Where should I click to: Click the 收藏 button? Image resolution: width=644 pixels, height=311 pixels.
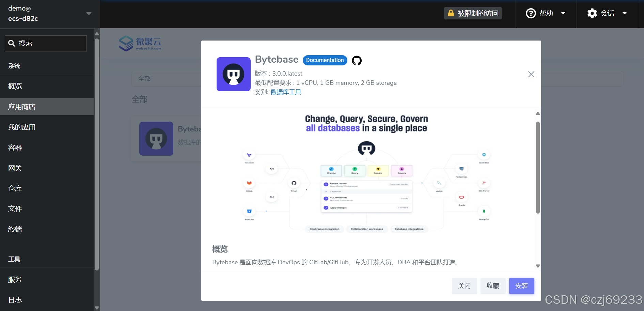[x=493, y=286]
